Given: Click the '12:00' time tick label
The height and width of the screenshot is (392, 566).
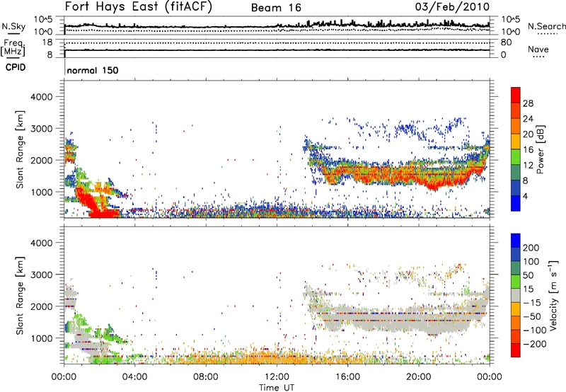Looking at the screenshot, I should pyautogui.click(x=277, y=377).
